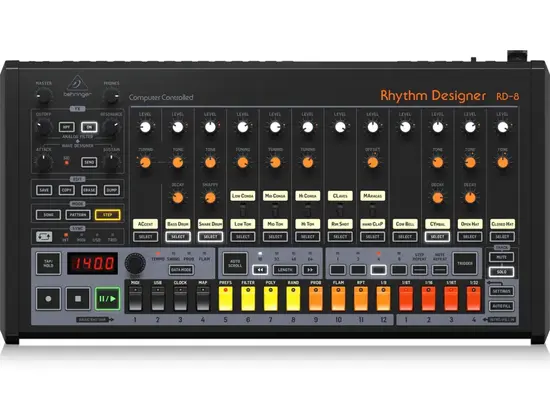Toggle the Auto Scroll button
This screenshot has height=420, width=550.
click(235, 264)
